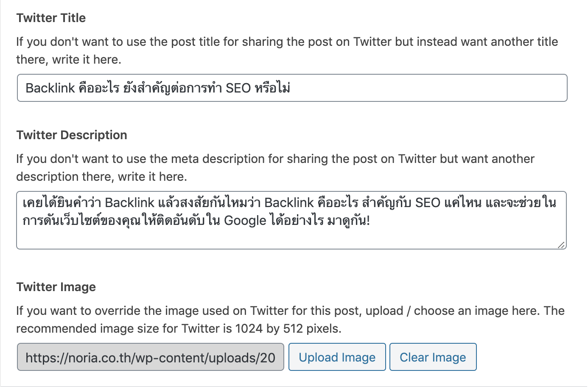Focus the Twitter Description textarea
588x387 pixels.
pos(291,220)
